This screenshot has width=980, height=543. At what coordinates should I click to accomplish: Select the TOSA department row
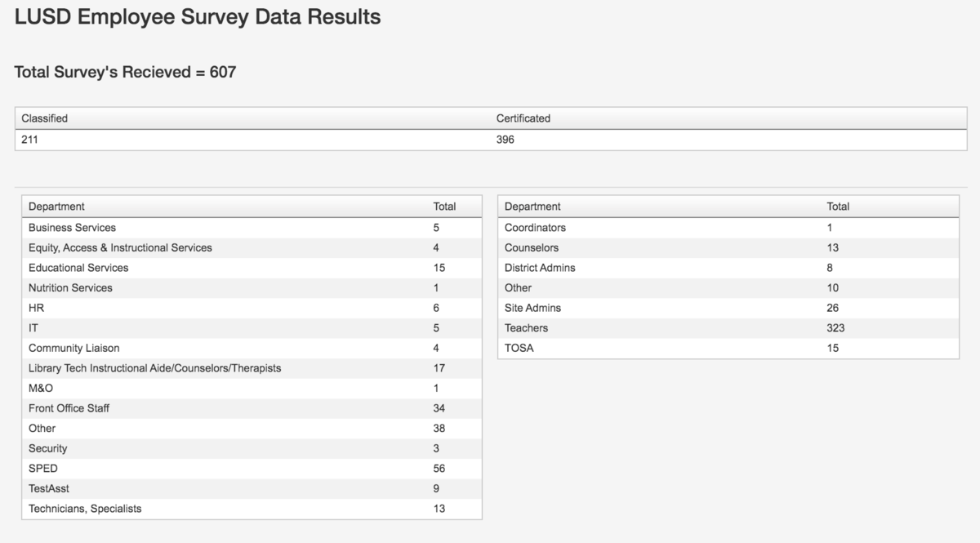pos(728,348)
